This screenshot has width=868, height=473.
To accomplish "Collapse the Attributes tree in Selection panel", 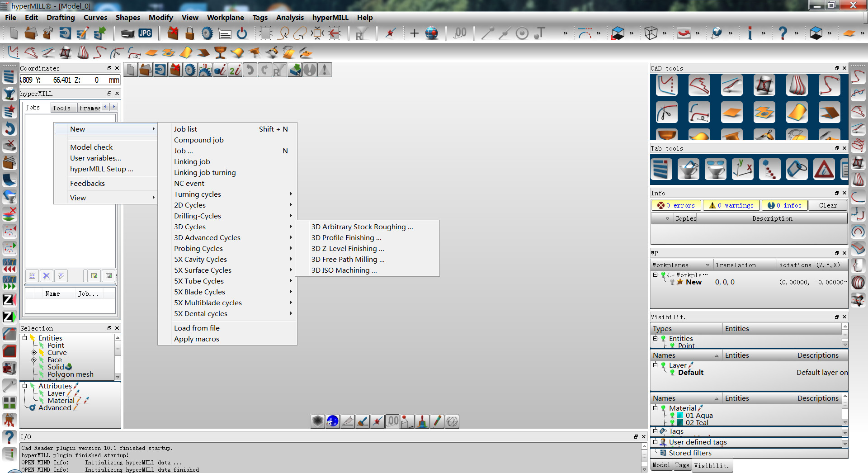I will (25, 386).
